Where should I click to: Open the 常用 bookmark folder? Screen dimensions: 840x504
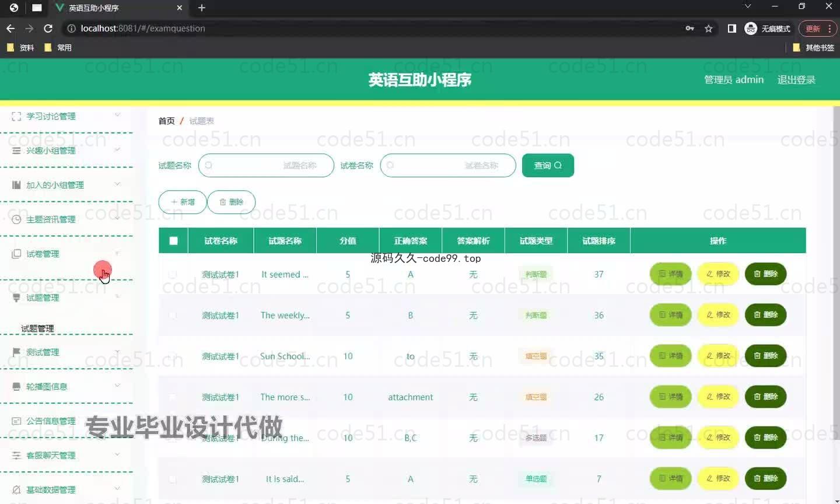(58, 47)
